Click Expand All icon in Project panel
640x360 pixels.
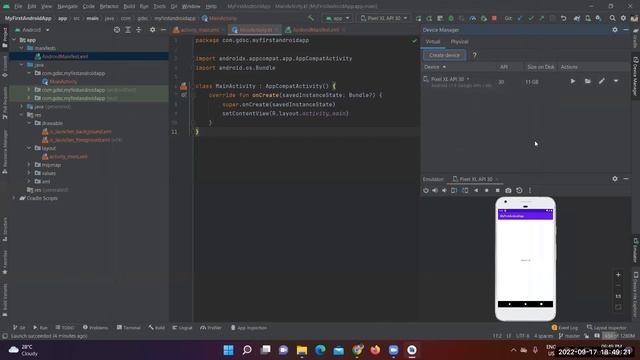(128, 30)
